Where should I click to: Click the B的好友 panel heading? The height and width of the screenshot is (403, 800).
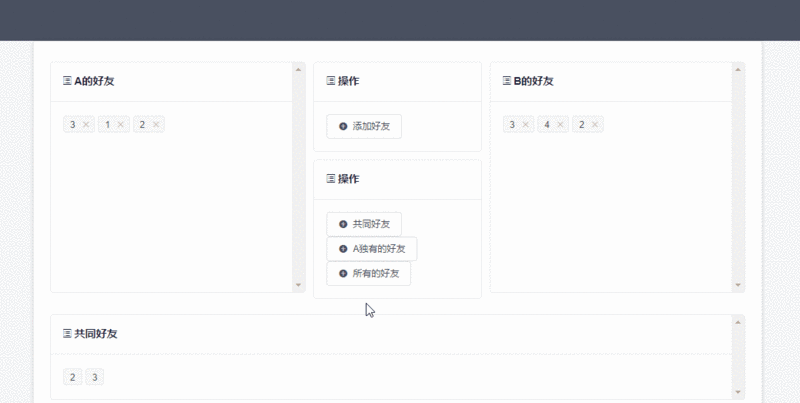[534, 81]
